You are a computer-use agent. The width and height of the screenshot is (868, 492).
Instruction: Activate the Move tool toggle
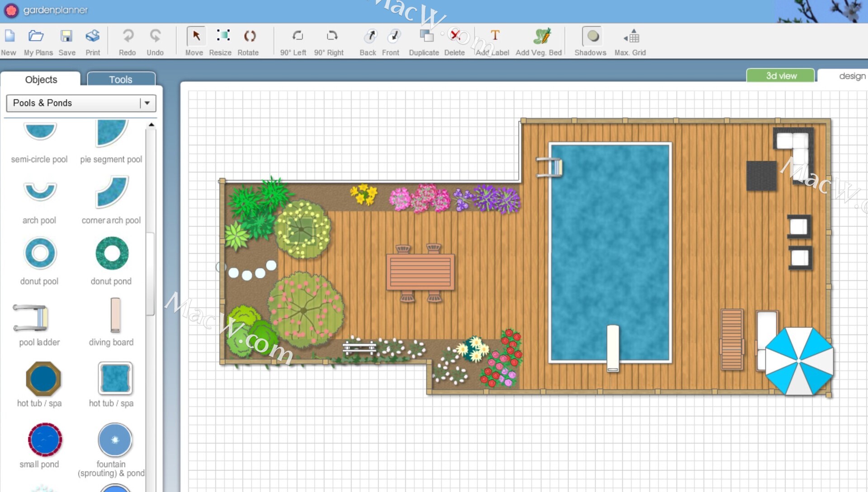(x=196, y=36)
